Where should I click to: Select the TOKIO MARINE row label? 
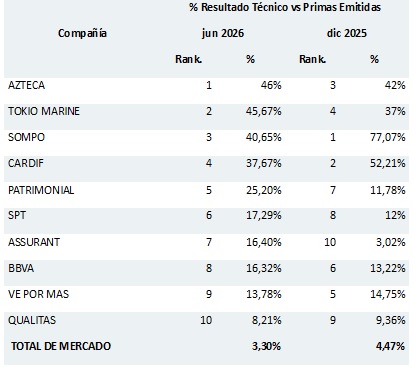(x=44, y=111)
